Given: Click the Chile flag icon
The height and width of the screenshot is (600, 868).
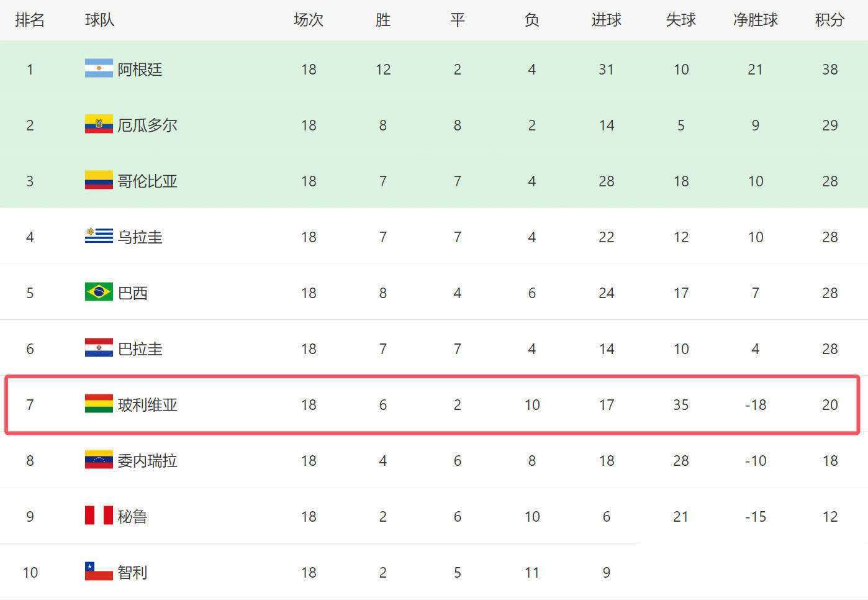Looking at the screenshot, I should point(99,571).
